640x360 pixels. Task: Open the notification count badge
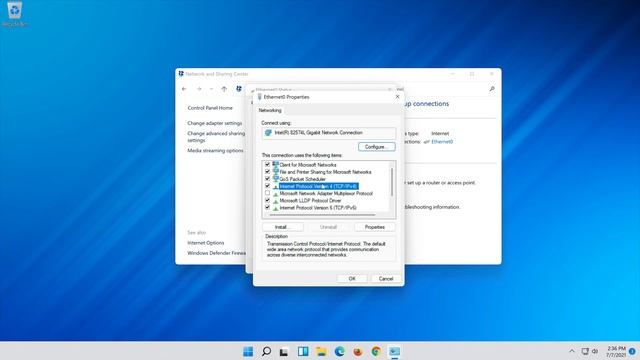(632, 351)
